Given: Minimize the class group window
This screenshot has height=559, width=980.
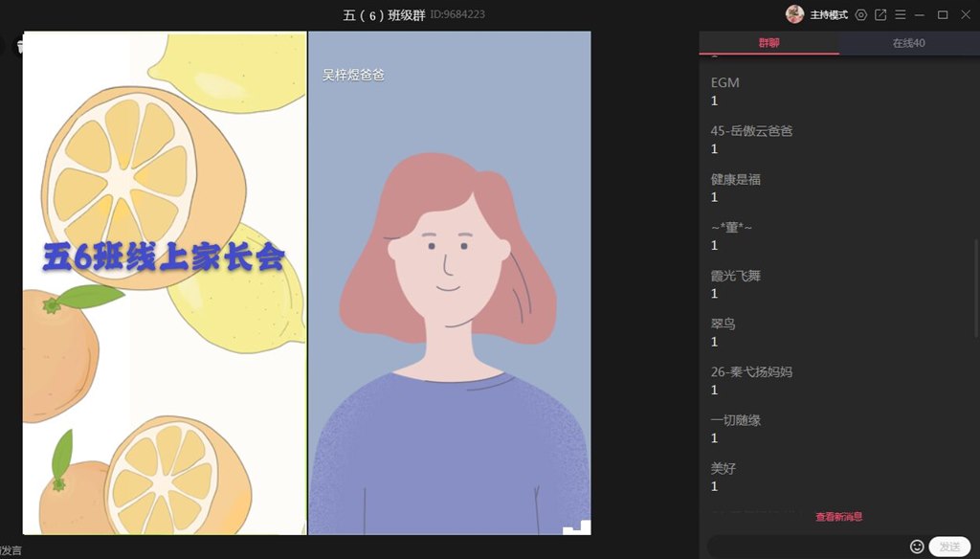Looking at the screenshot, I should 920,14.
